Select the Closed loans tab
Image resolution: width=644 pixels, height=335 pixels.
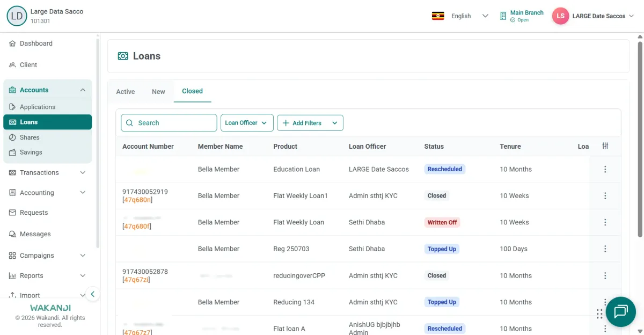click(192, 91)
